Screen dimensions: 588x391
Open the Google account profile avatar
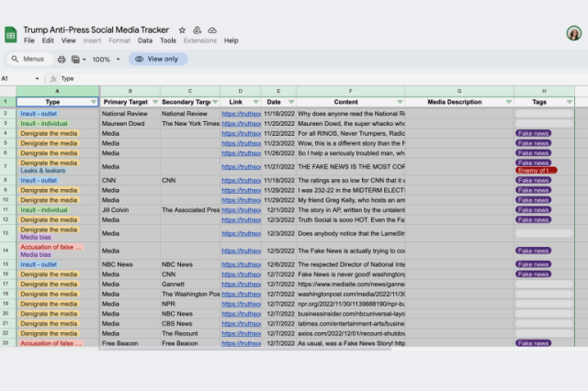point(574,33)
